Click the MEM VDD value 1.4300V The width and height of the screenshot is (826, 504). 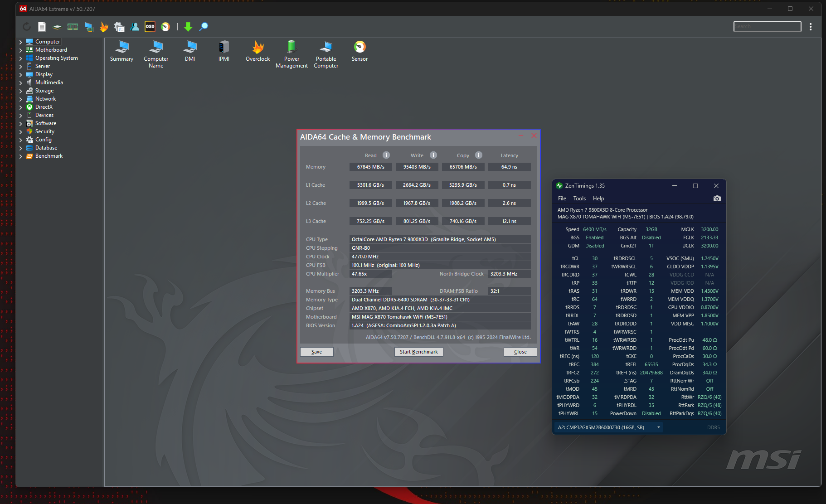[x=709, y=291]
